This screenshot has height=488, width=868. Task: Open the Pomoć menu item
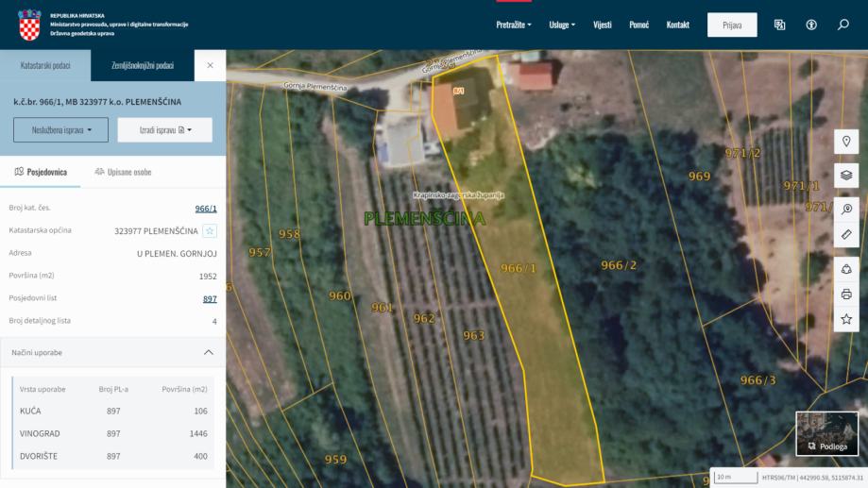click(x=638, y=25)
